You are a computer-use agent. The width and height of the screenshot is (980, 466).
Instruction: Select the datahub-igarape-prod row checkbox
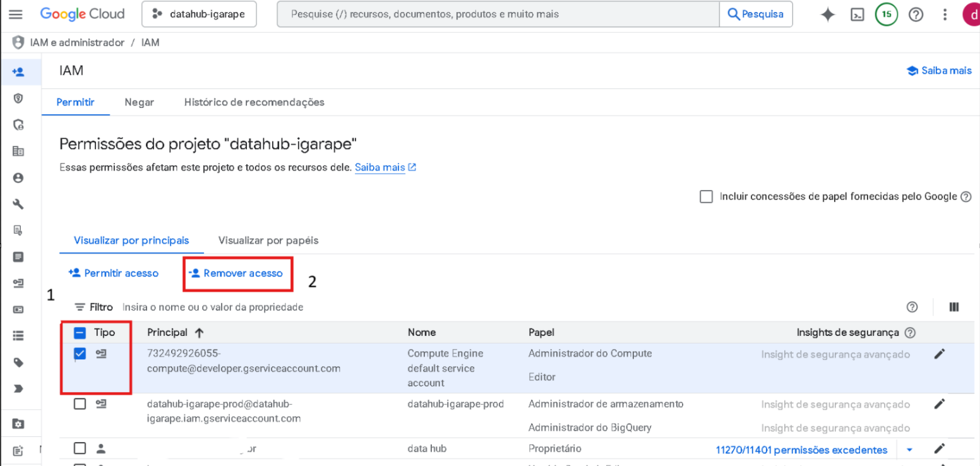click(x=80, y=404)
